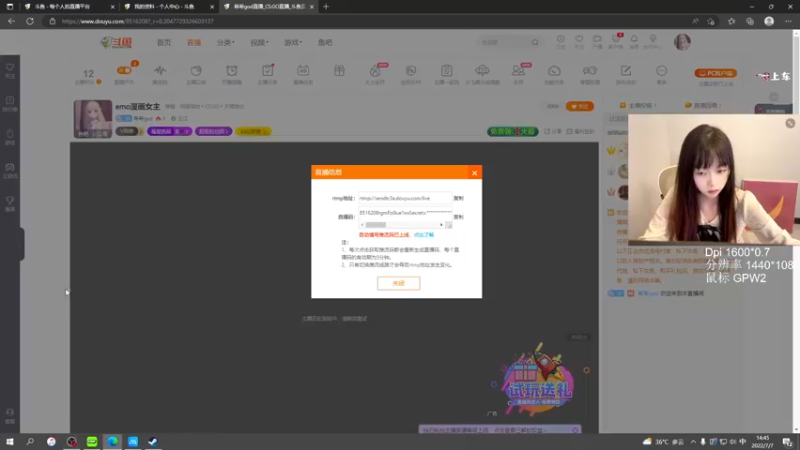The width and height of the screenshot is (800, 450).
Task: Open Steam from the taskbar
Action: (153, 442)
